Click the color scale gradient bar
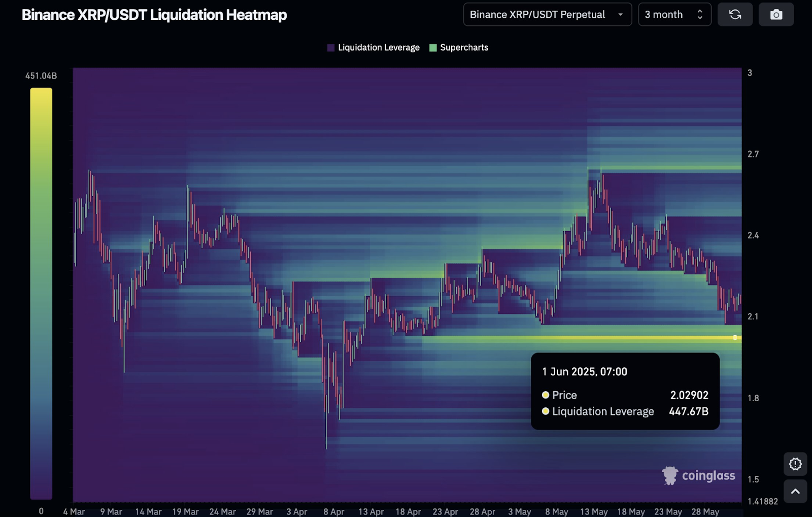This screenshot has height=517, width=812. pos(41,294)
